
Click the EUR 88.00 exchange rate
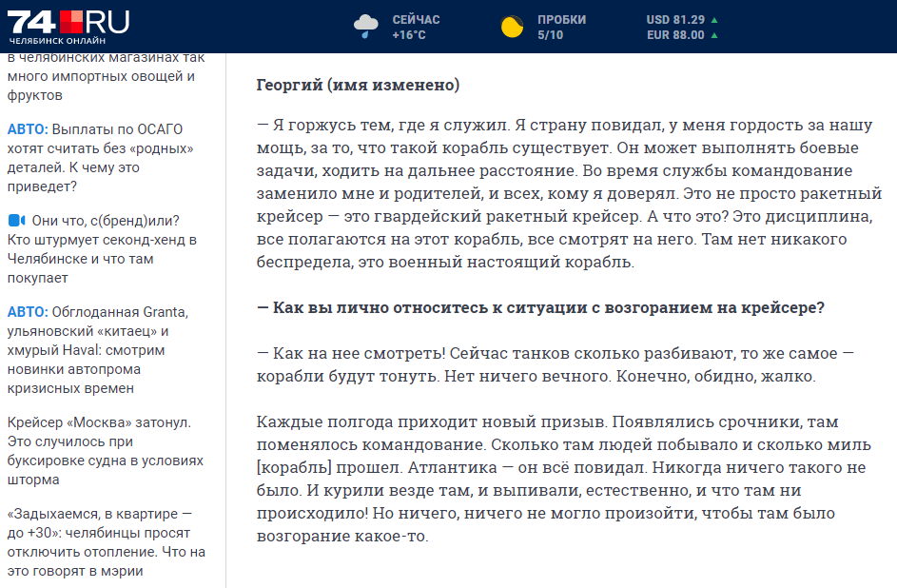675,35
